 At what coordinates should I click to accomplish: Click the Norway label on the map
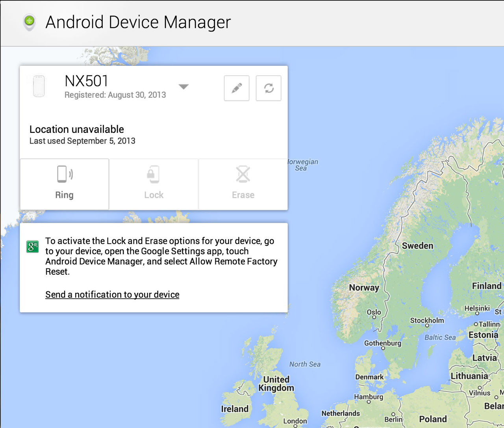(364, 287)
